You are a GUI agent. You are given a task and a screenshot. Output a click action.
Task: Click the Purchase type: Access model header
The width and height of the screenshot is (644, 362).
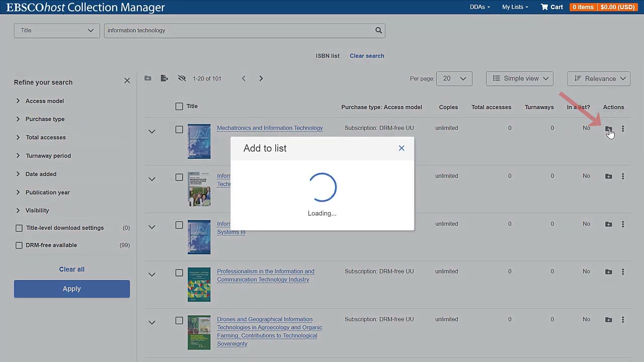coord(381,107)
